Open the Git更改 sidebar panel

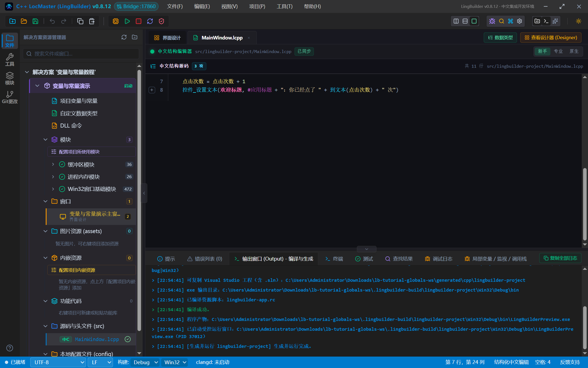10,97
